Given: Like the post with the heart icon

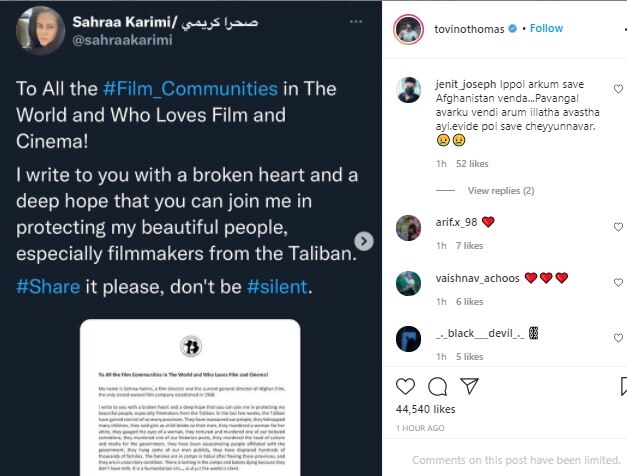Looking at the screenshot, I should pos(406,386).
